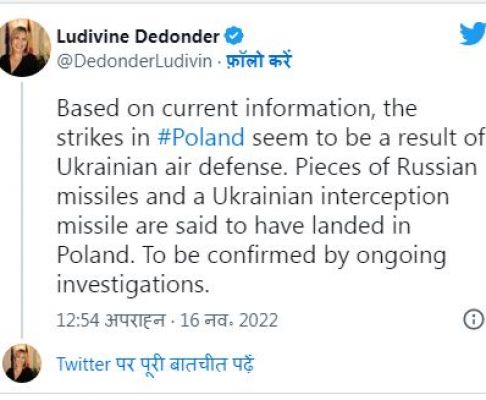
Task: Click 'To be confirmed by ongoing' sentence
Action: 294,255
